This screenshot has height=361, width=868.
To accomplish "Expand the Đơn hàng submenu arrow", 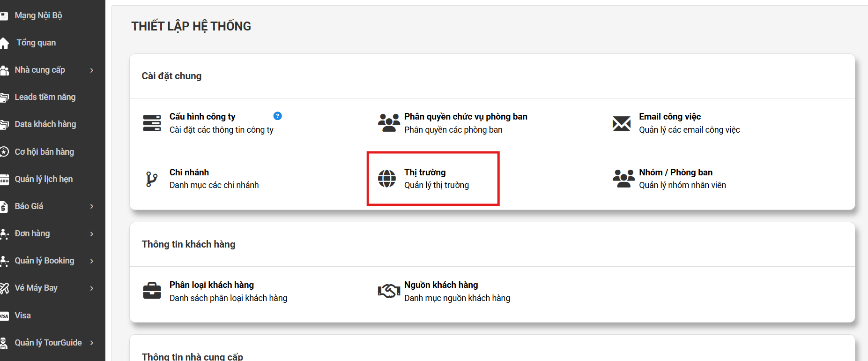I will coord(92,234).
